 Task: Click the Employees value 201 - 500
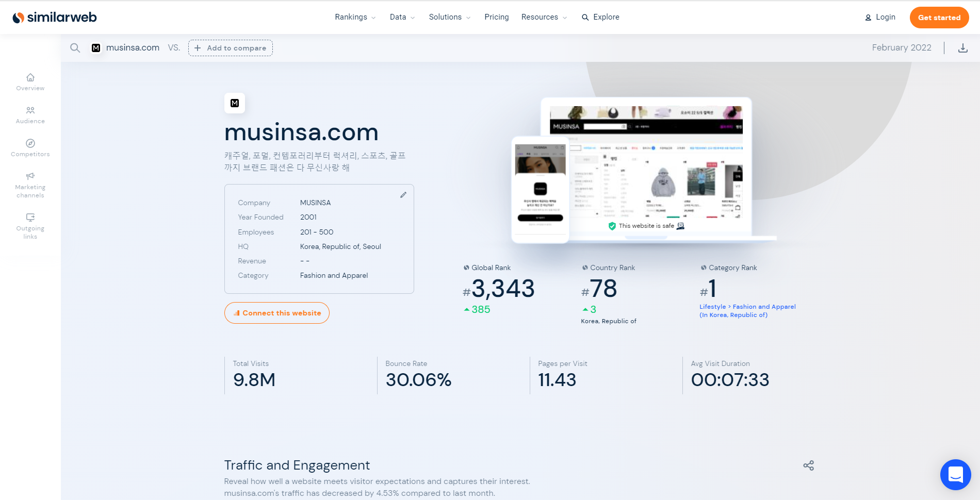[317, 232]
